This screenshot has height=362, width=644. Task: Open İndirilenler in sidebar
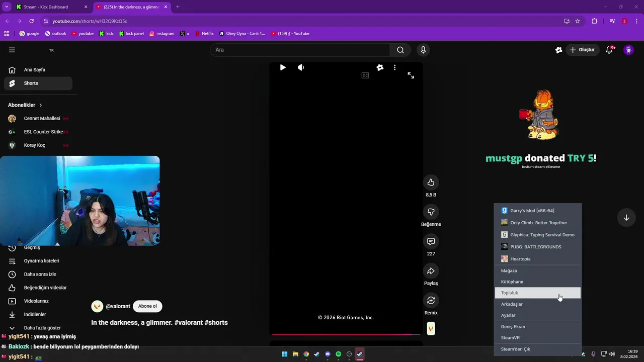(x=38, y=314)
